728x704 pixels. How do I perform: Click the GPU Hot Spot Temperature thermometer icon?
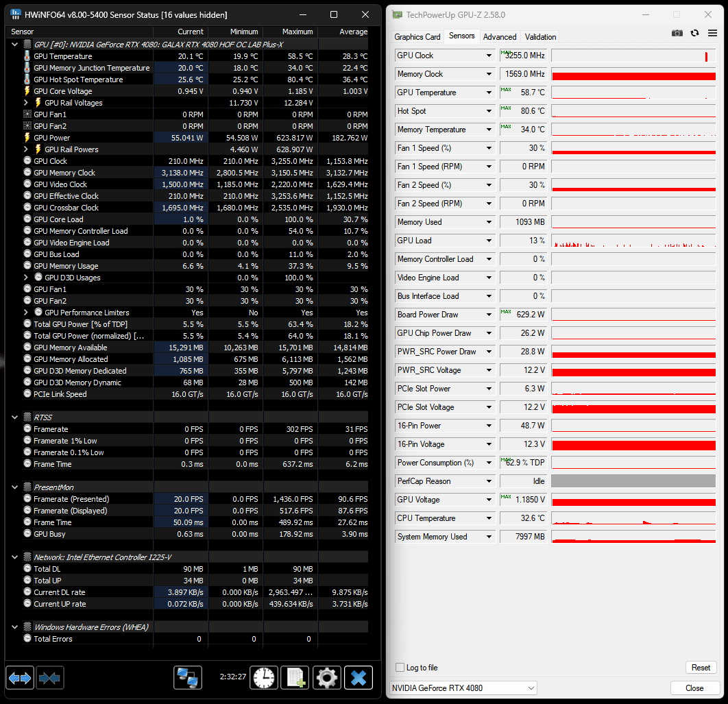27,80
